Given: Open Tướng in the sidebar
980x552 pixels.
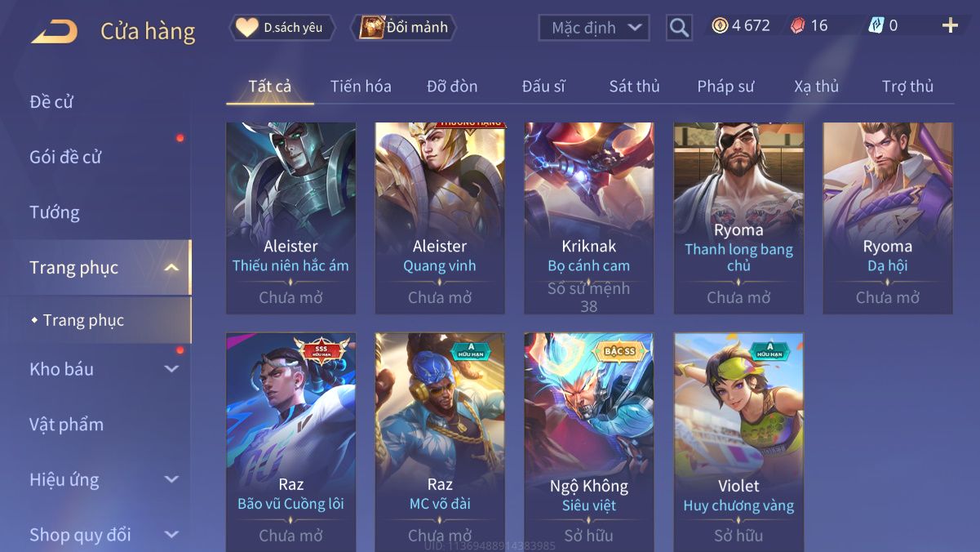Looking at the screenshot, I should [x=55, y=212].
